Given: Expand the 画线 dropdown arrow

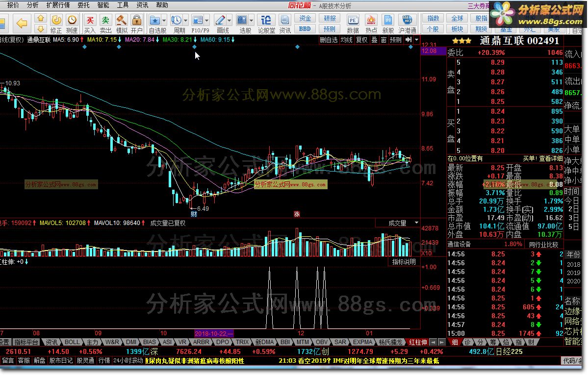Looking at the screenshot, I should coord(229,21).
